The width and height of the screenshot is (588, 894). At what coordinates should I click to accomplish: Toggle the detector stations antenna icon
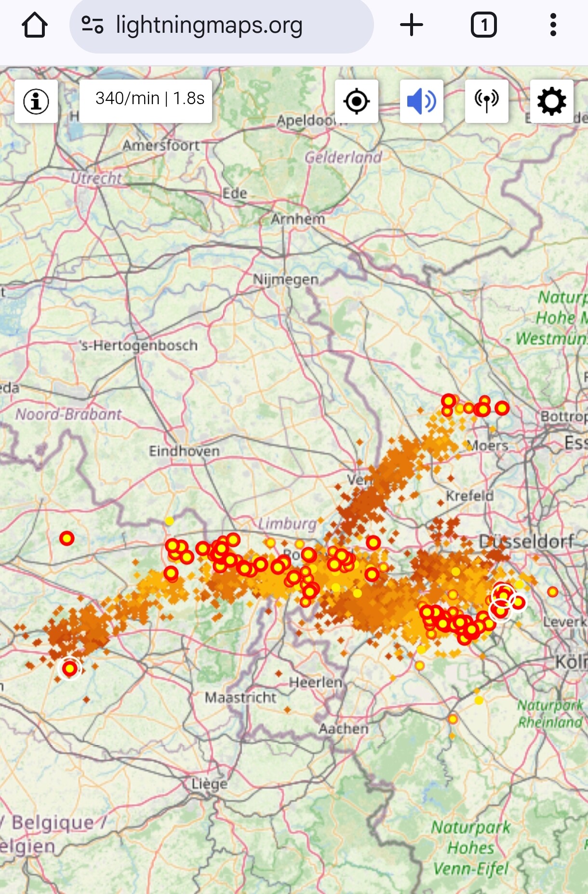487,101
